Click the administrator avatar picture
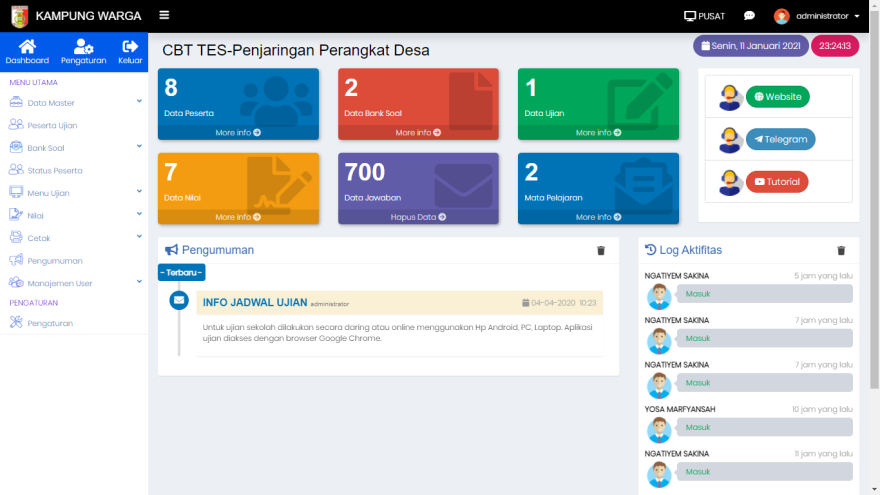This screenshot has height=495, width=880. [x=781, y=16]
